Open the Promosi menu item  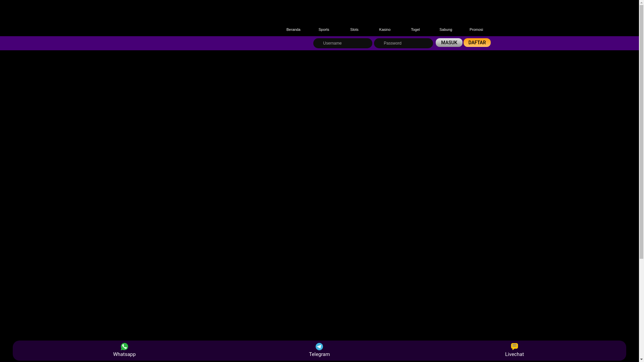point(476,29)
